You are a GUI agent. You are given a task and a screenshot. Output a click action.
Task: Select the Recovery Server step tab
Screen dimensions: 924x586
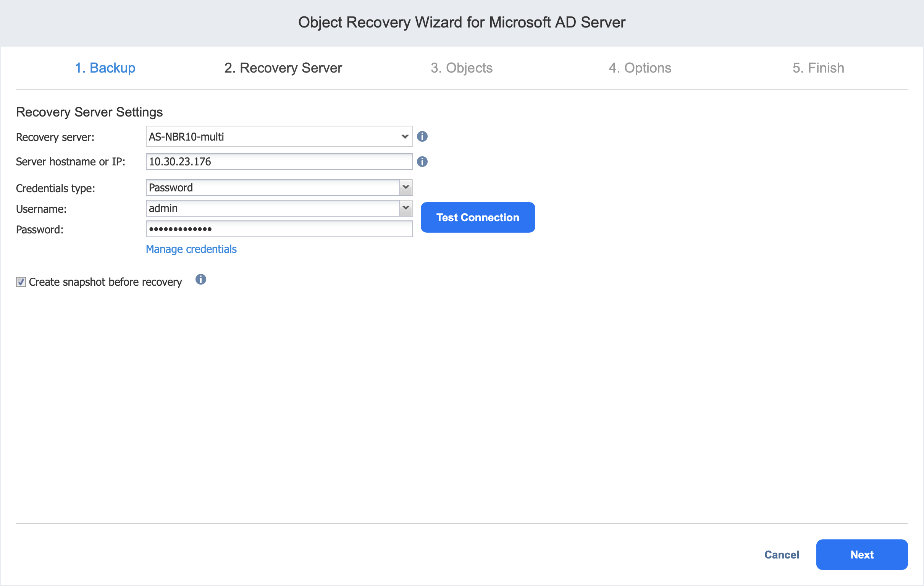coord(283,68)
